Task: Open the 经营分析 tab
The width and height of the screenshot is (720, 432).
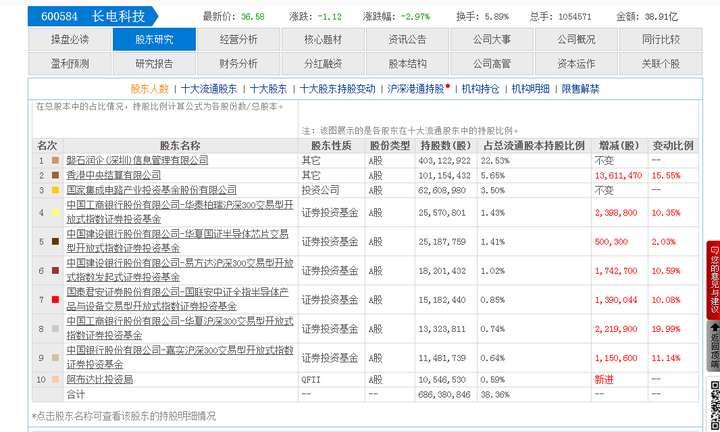Action: pyautogui.click(x=238, y=39)
